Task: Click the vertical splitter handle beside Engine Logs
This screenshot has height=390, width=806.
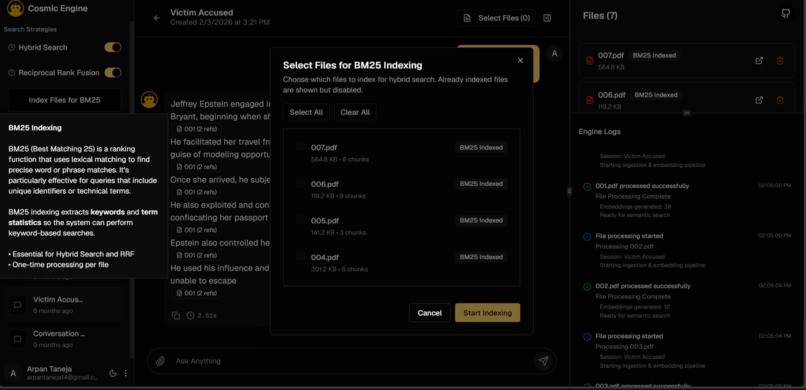Action: pos(570,191)
